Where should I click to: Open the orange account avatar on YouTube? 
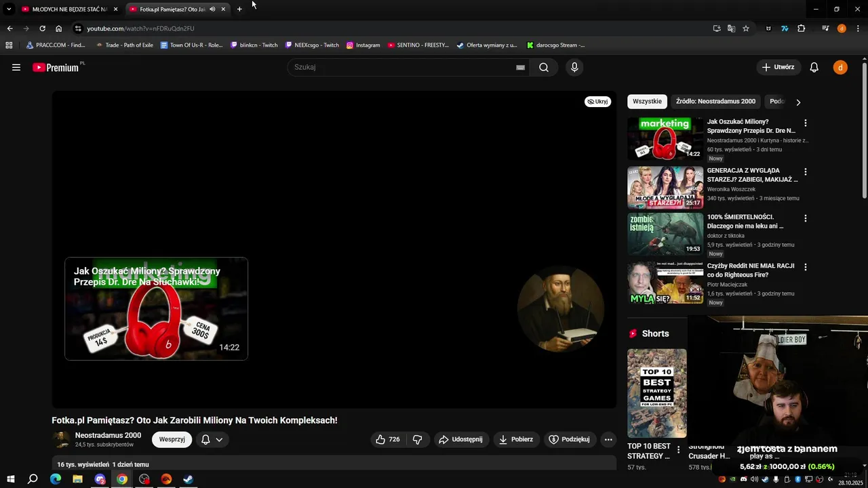[840, 67]
